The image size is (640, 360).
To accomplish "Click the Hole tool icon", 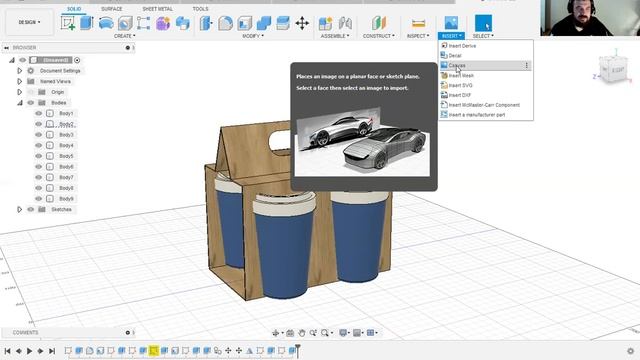I will point(125,23).
